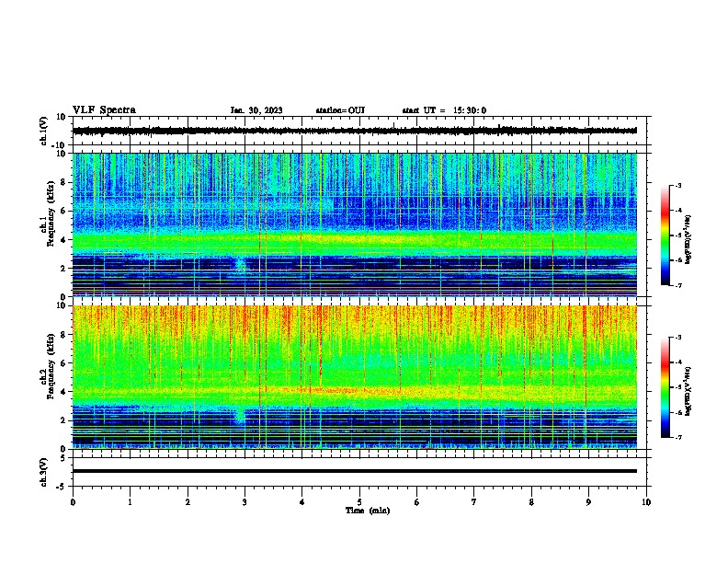Click the ch.2 spectrogram 4 kHz yellow band
The height and width of the screenshot is (563, 728).
click(355, 391)
